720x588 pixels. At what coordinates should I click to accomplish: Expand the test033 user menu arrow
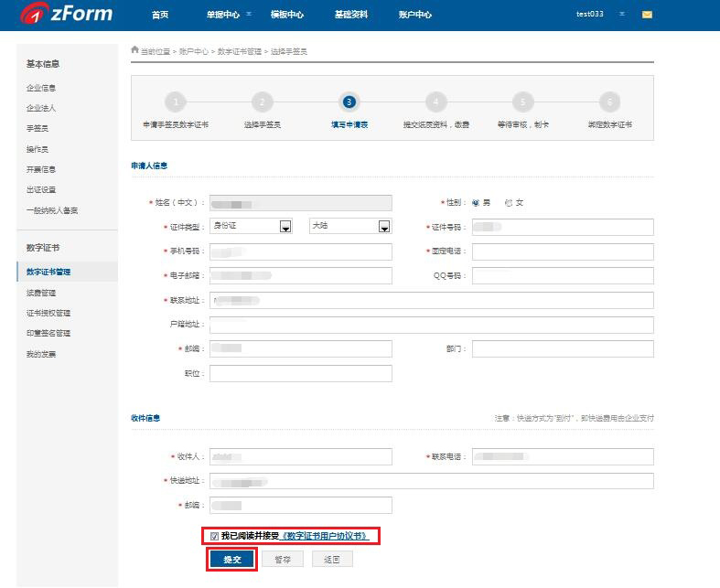tap(622, 15)
